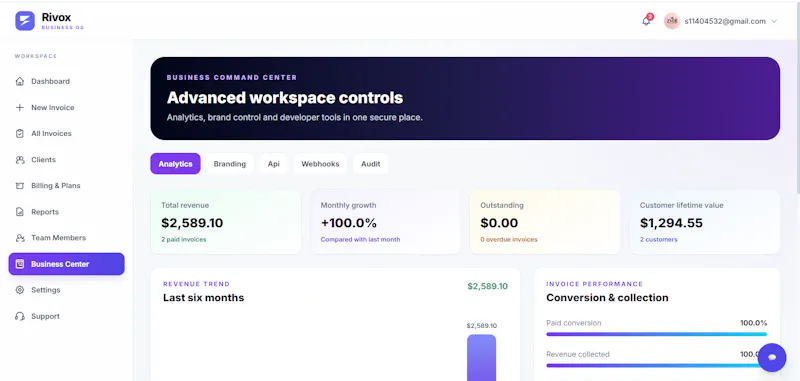Image resolution: width=800 pixels, height=381 pixels.
Task: Click the Revenue collected progress bar
Action: pos(657,365)
